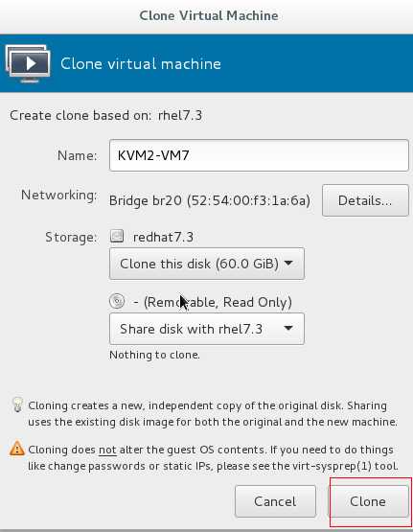Click into the Name field containing KVM2-VM7
Image resolution: width=413 pixels, height=532 pixels.
pos(259,155)
